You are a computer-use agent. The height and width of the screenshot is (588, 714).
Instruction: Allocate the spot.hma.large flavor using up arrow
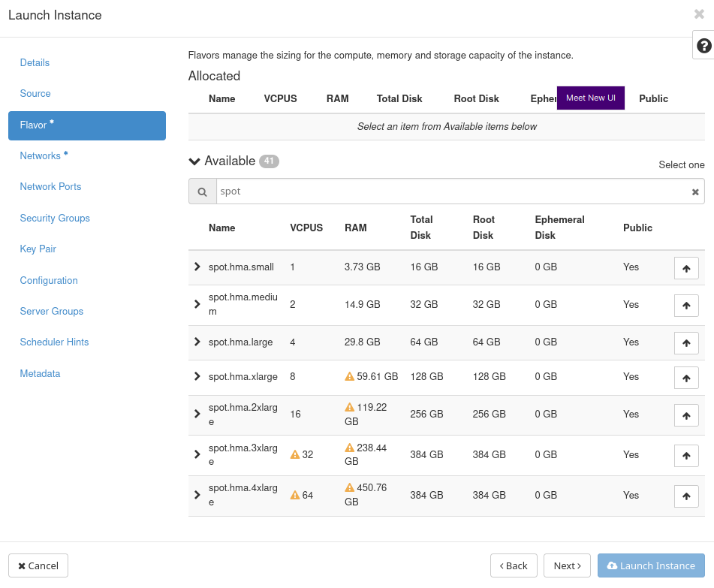(686, 343)
